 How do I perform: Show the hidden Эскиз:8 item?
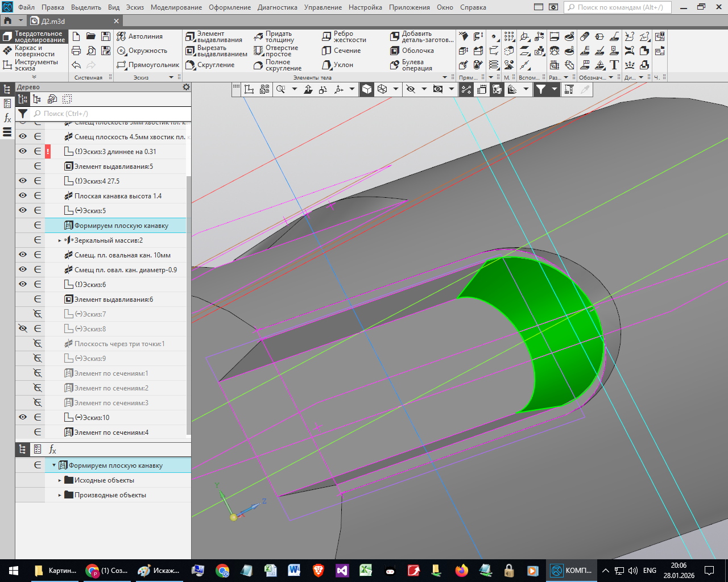23,329
